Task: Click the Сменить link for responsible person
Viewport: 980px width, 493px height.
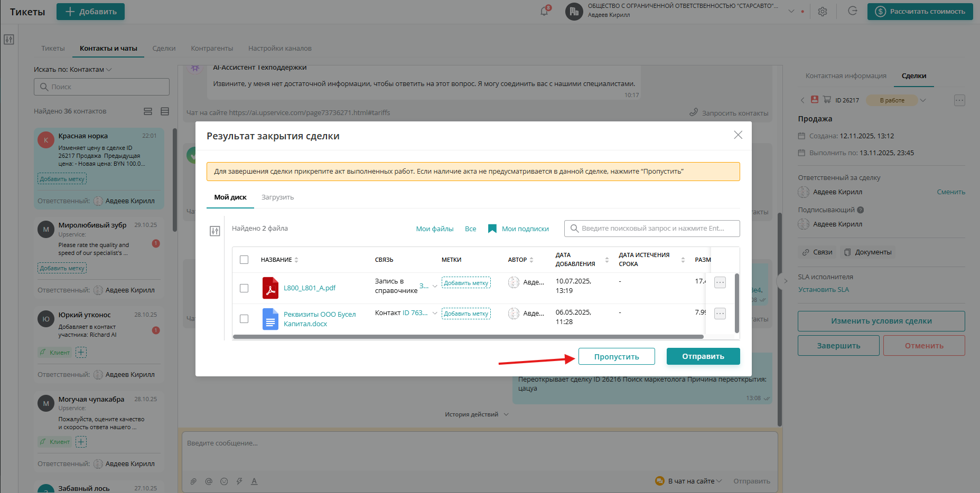Action: click(951, 192)
